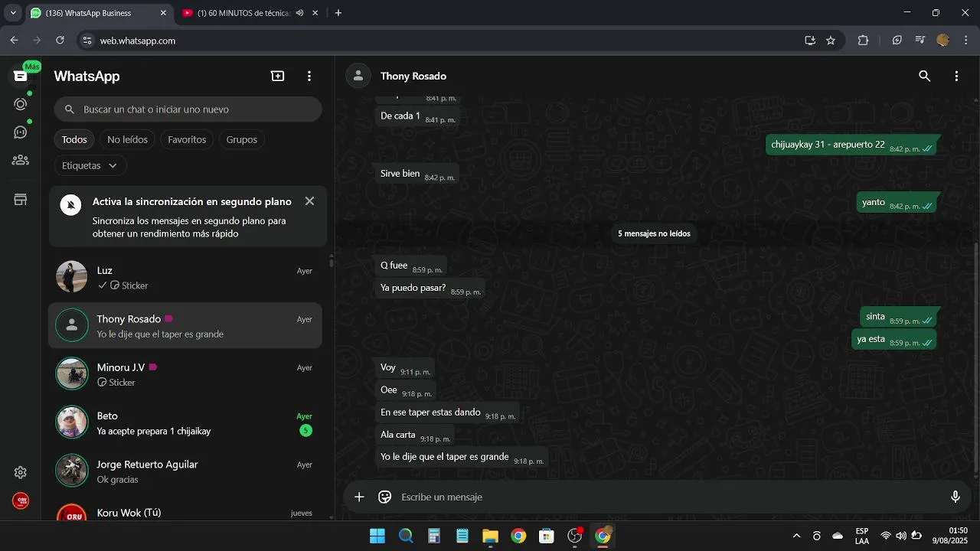This screenshot has width=980, height=551.
Task: Open File Explorer from taskbar
Action: point(490,536)
